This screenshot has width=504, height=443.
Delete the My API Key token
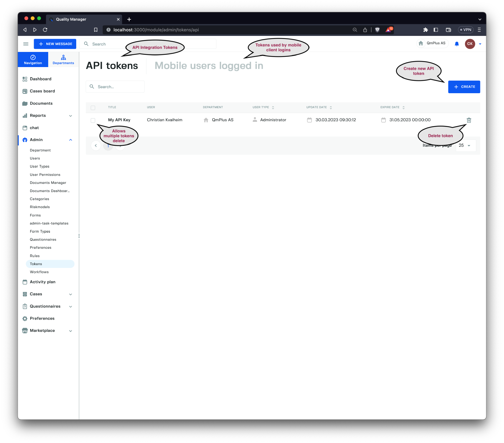[x=469, y=120]
